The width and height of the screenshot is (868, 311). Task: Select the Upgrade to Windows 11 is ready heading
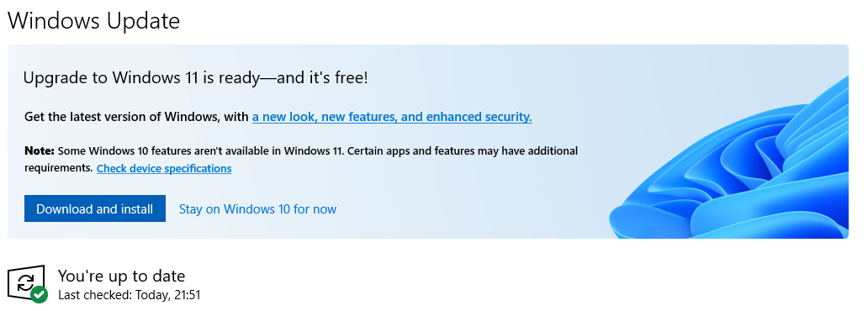(195, 77)
